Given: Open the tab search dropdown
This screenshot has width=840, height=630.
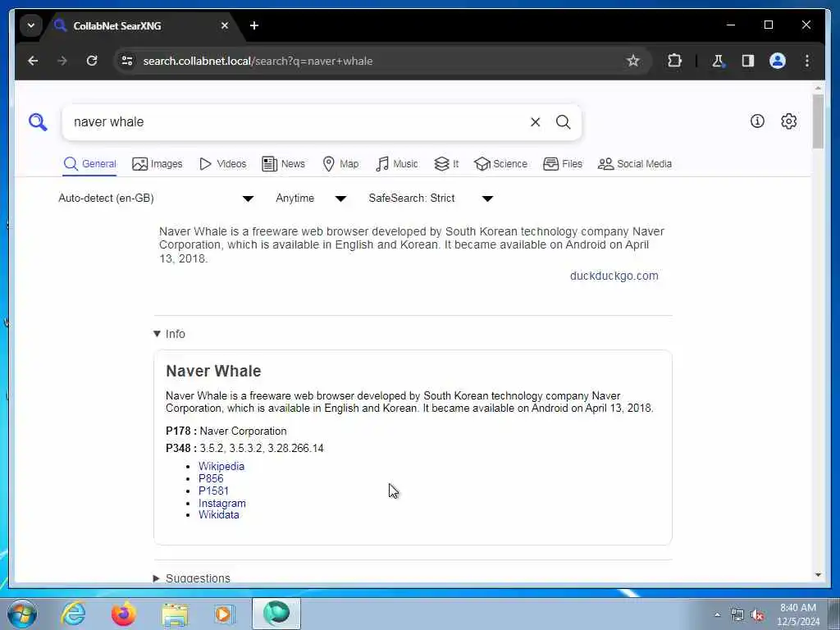Looking at the screenshot, I should [x=31, y=25].
